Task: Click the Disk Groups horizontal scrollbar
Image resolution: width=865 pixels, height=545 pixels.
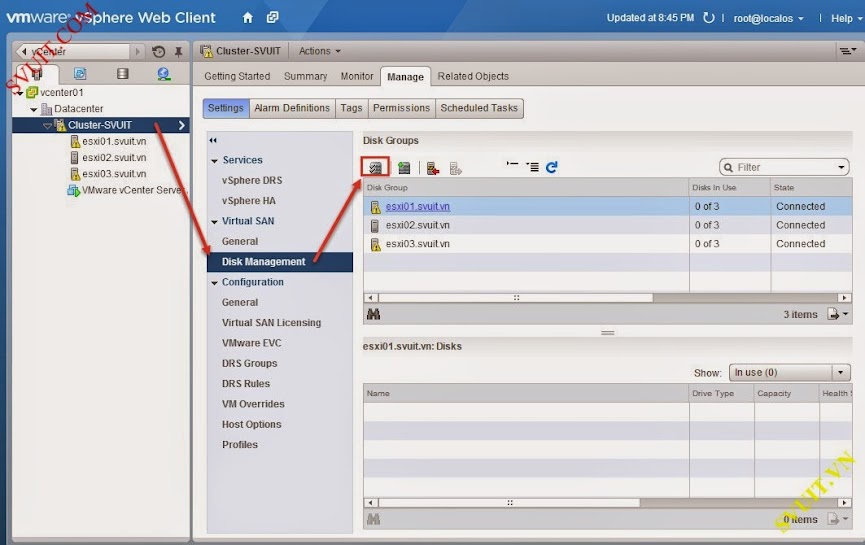Action: (516, 298)
